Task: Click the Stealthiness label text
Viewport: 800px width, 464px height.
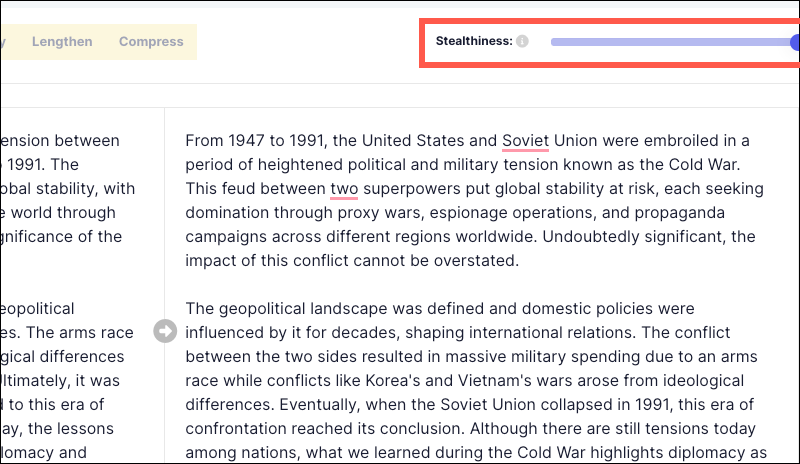Action: pyautogui.click(x=474, y=42)
